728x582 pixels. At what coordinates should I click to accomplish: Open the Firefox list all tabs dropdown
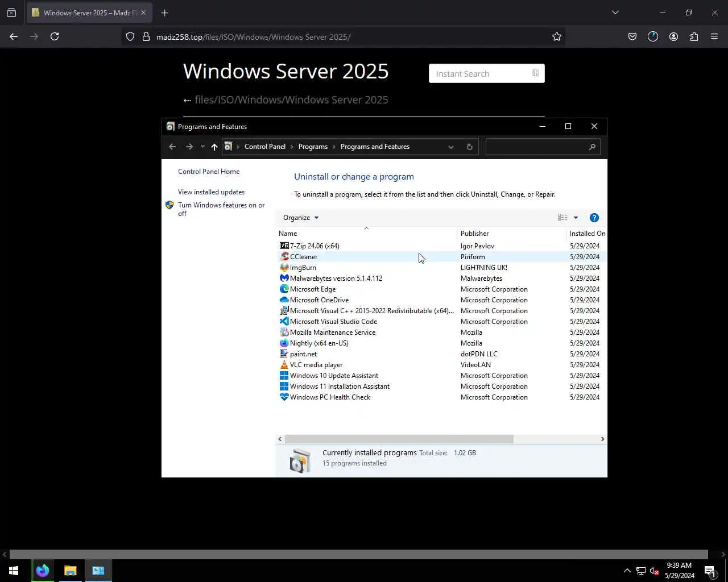[x=615, y=13]
